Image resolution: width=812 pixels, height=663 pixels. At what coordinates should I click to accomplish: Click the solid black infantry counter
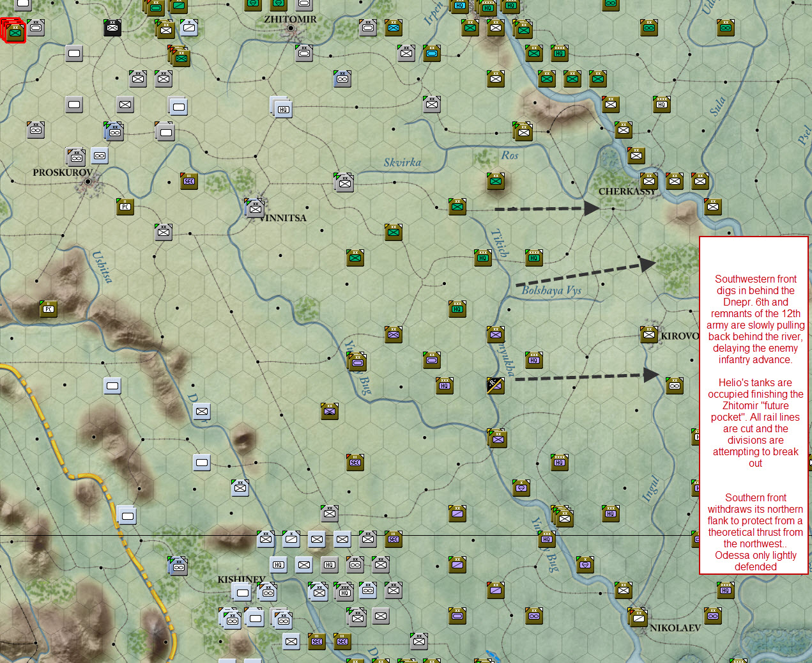point(112,27)
